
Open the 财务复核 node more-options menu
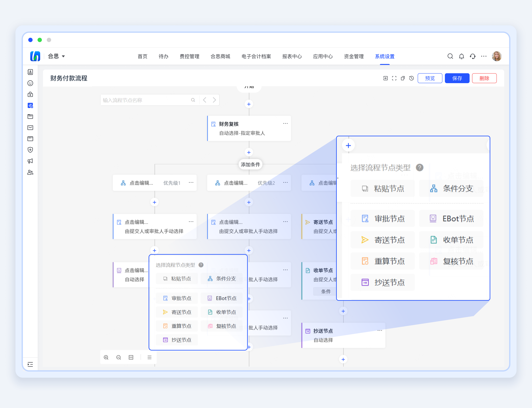click(x=285, y=124)
